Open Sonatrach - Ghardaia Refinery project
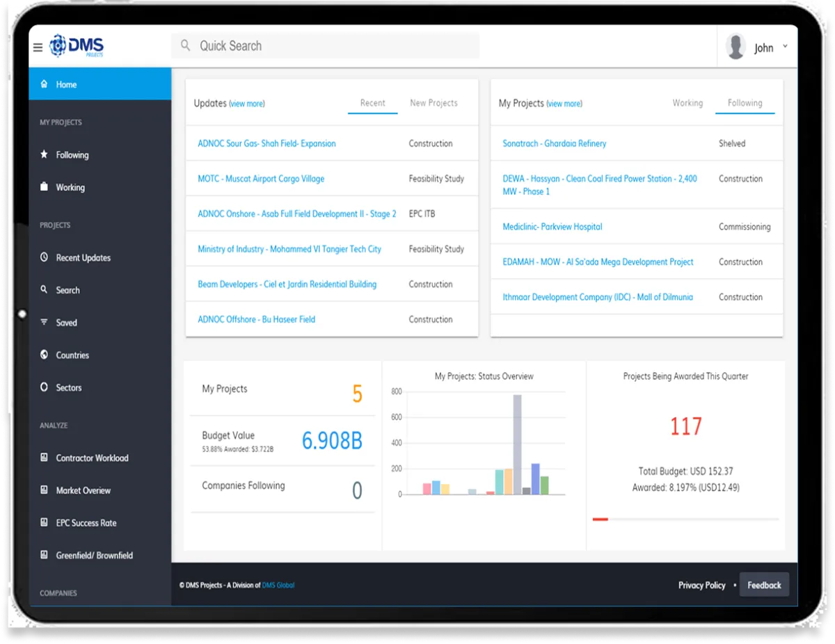The image size is (835, 644). tap(555, 143)
